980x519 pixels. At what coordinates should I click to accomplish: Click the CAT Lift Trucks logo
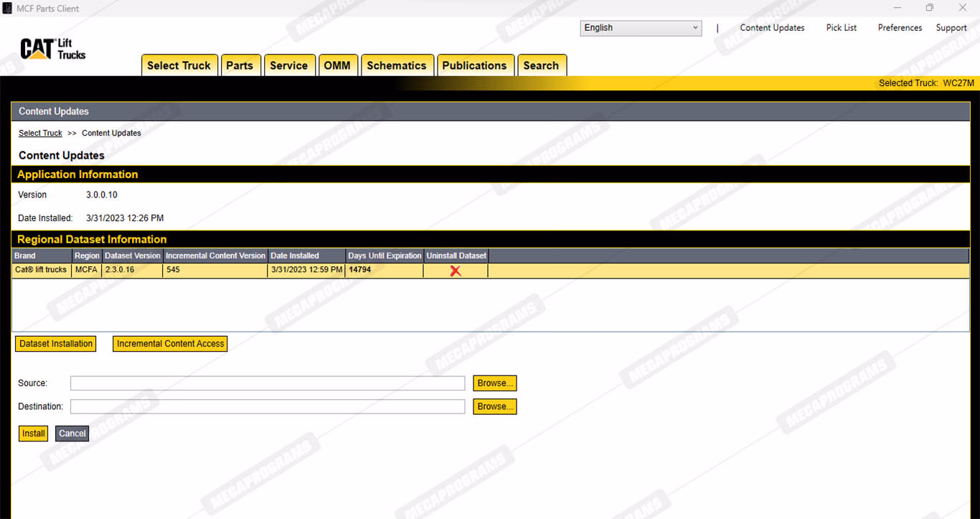coord(53,49)
